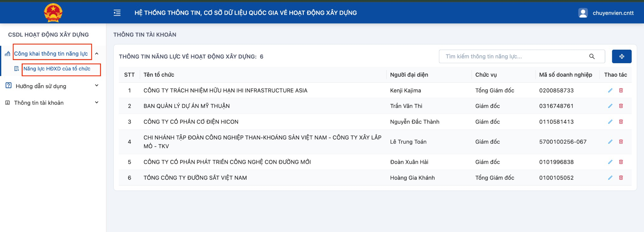Click the Vietnam national emblem logo
This screenshot has width=644, height=232.
pos(53,13)
